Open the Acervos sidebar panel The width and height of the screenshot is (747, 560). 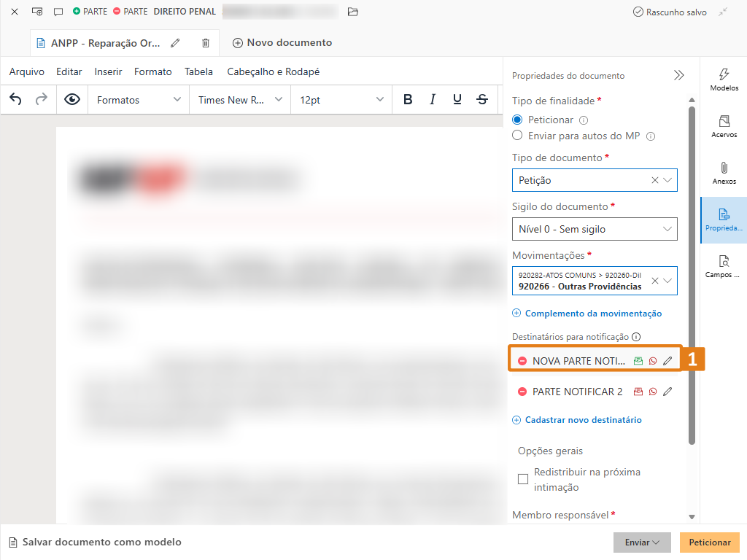click(724, 126)
